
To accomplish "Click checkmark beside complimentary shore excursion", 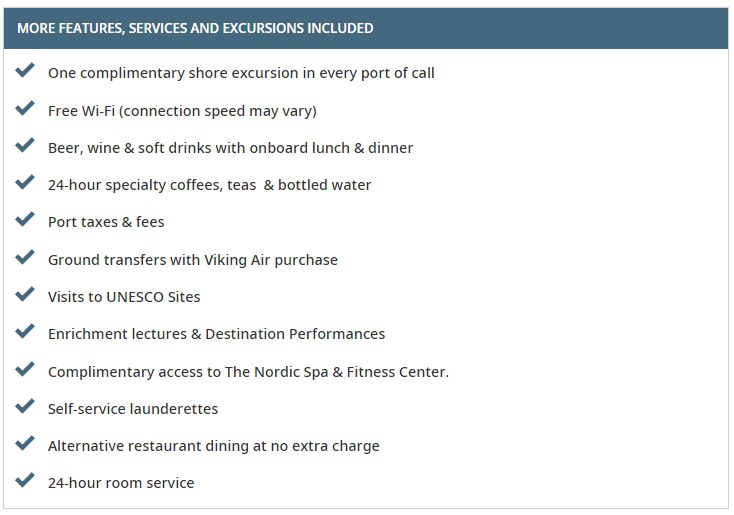I will 25,70.
